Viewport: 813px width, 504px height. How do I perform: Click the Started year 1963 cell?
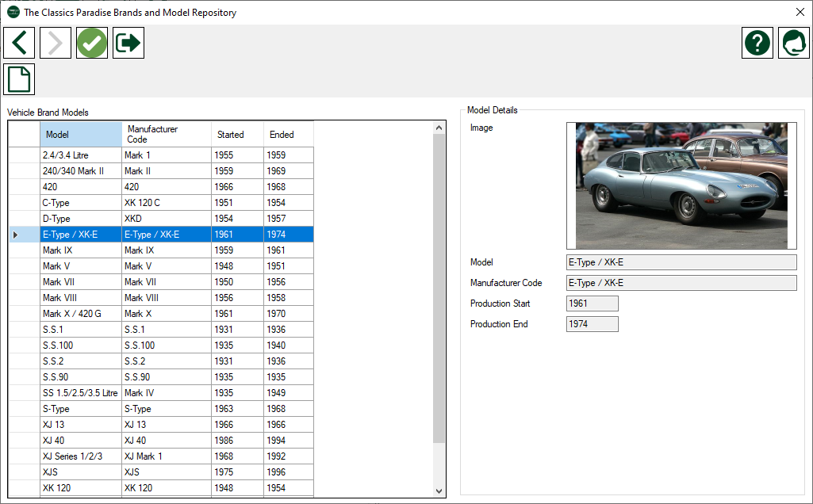coord(237,409)
